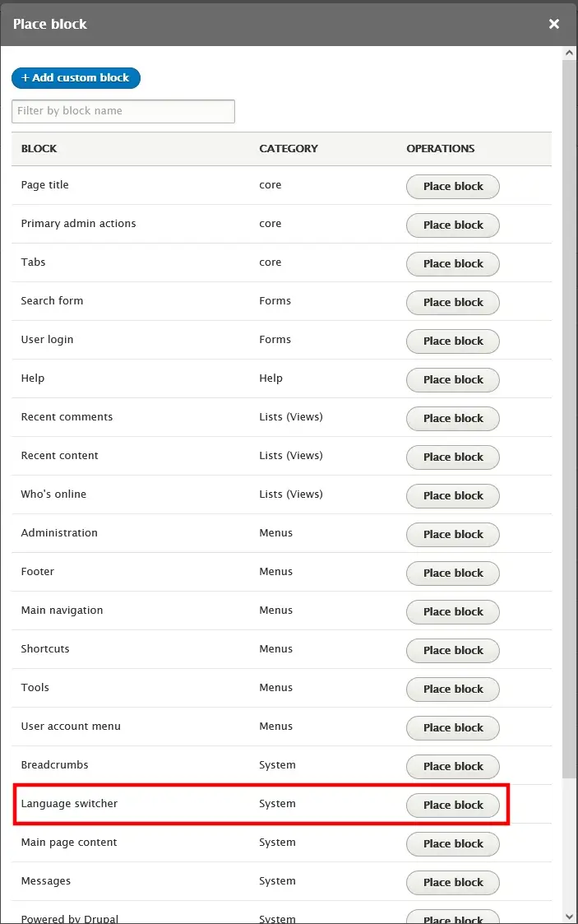Place the Main navigation block
578x924 pixels.
tap(453, 612)
